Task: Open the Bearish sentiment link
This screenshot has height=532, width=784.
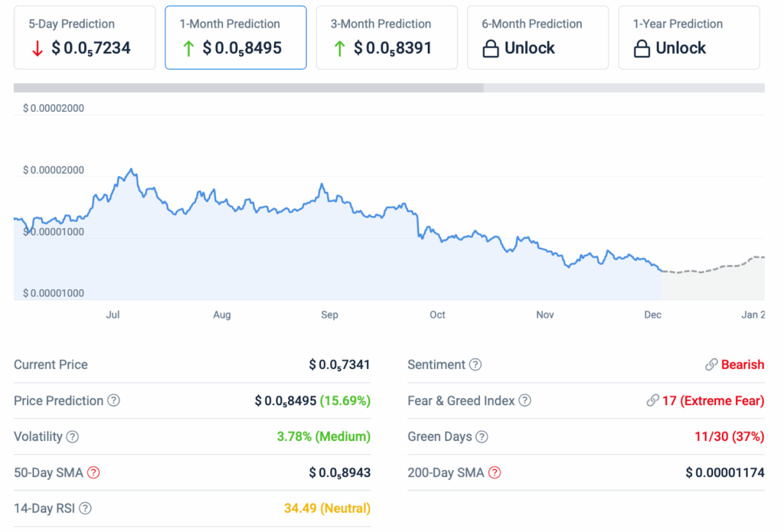Action: (742, 365)
